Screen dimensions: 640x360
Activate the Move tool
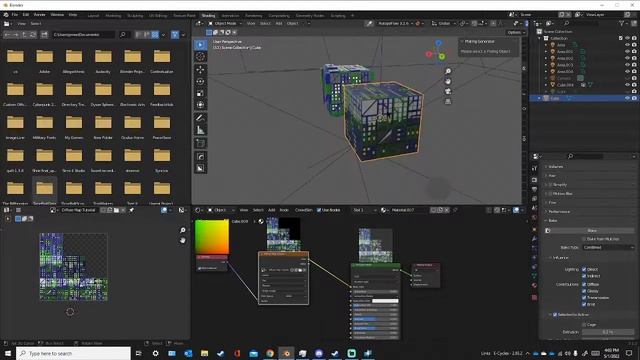point(200,70)
